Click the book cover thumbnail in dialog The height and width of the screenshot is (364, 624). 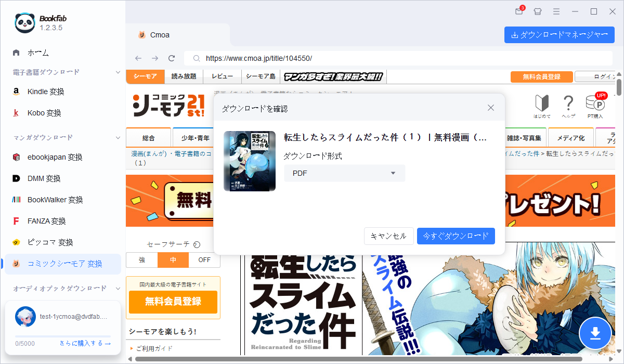click(250, 161)
